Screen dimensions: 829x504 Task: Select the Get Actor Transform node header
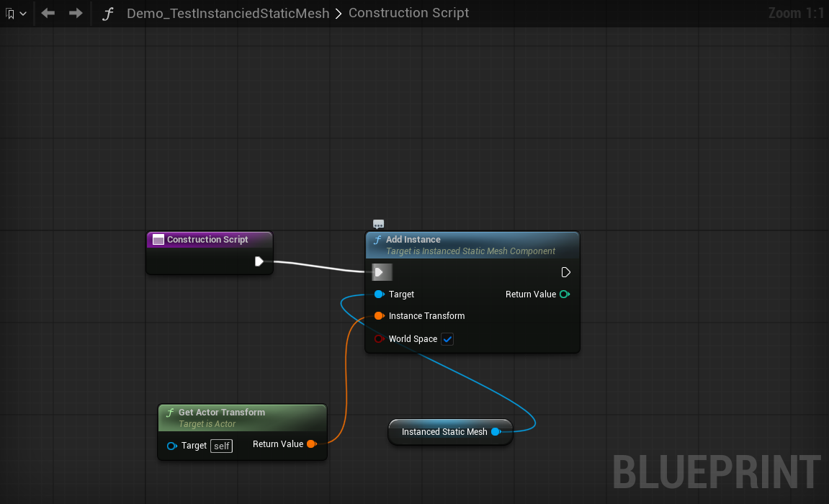point(243,418)
